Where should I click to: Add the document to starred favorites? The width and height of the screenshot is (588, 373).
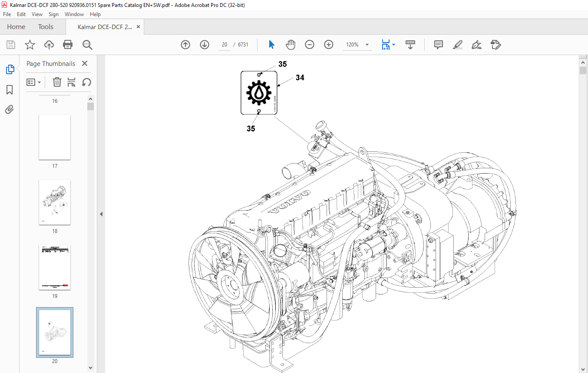(30, 45)
